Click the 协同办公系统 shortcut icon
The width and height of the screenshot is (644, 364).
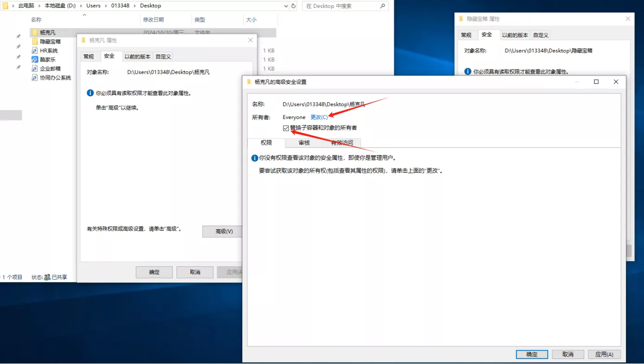pos(35,78)
